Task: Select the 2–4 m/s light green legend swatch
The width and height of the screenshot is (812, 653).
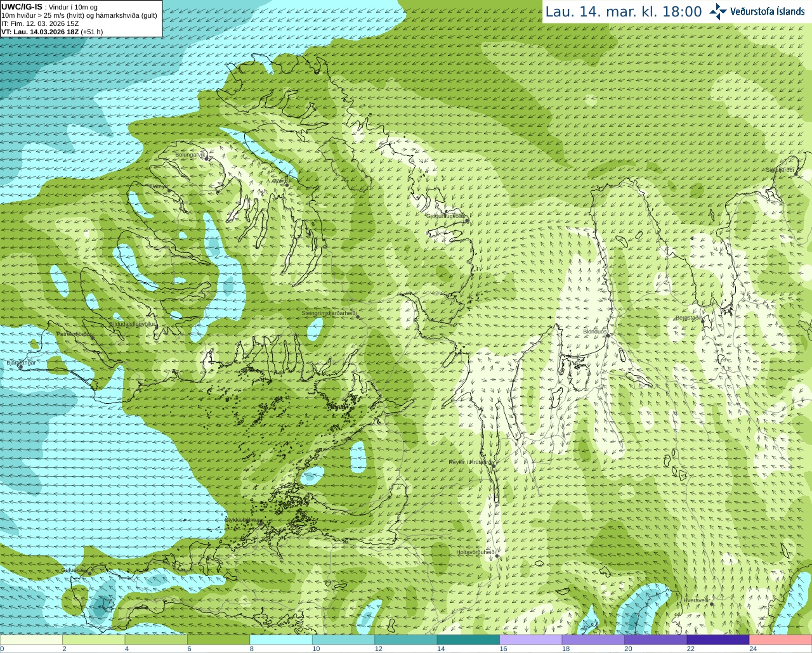Action: click(94, 640)
